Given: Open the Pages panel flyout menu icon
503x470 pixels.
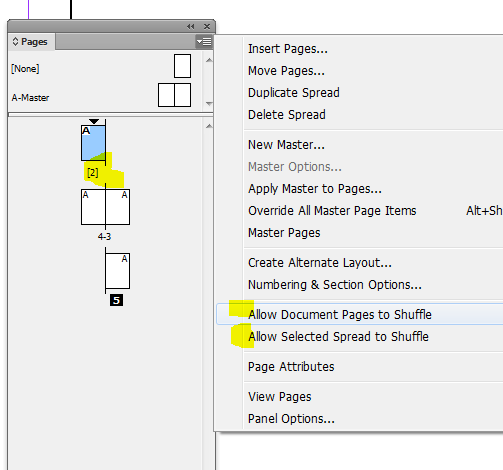Looking at the screenshot, I should [x=204, y=42].
